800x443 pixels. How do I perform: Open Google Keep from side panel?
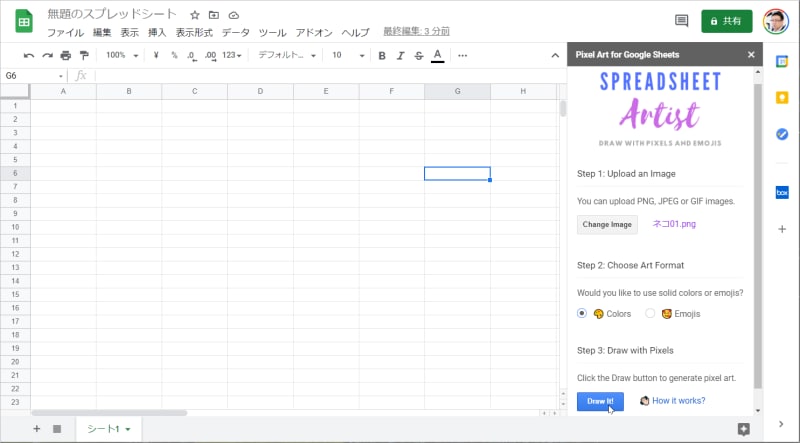[x=782, y=98]
